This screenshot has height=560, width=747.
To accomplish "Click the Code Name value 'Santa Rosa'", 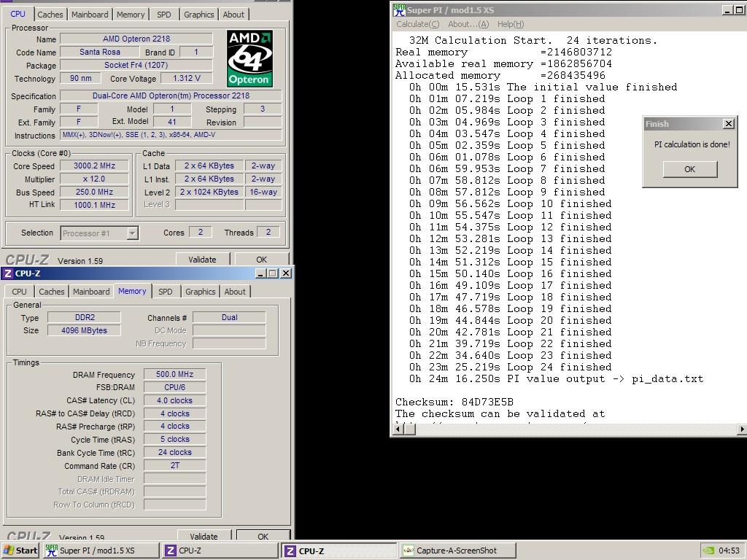I will [99, 52].
